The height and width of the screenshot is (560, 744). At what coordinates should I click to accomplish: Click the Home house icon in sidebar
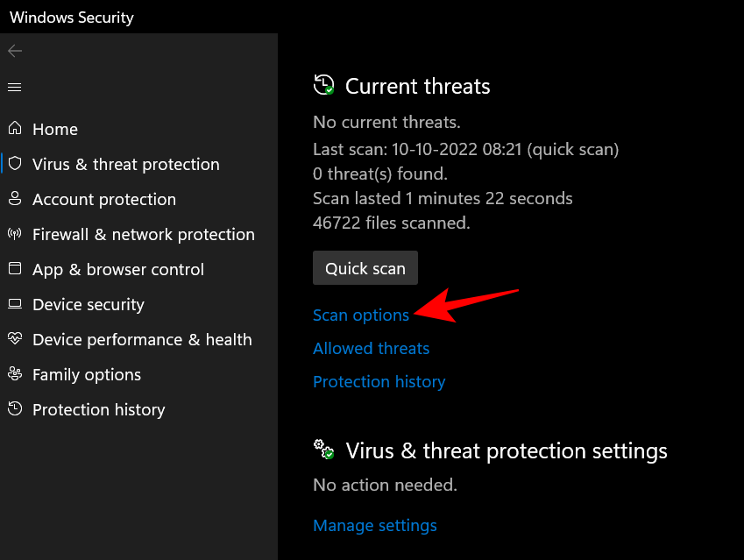pos(15,129)
